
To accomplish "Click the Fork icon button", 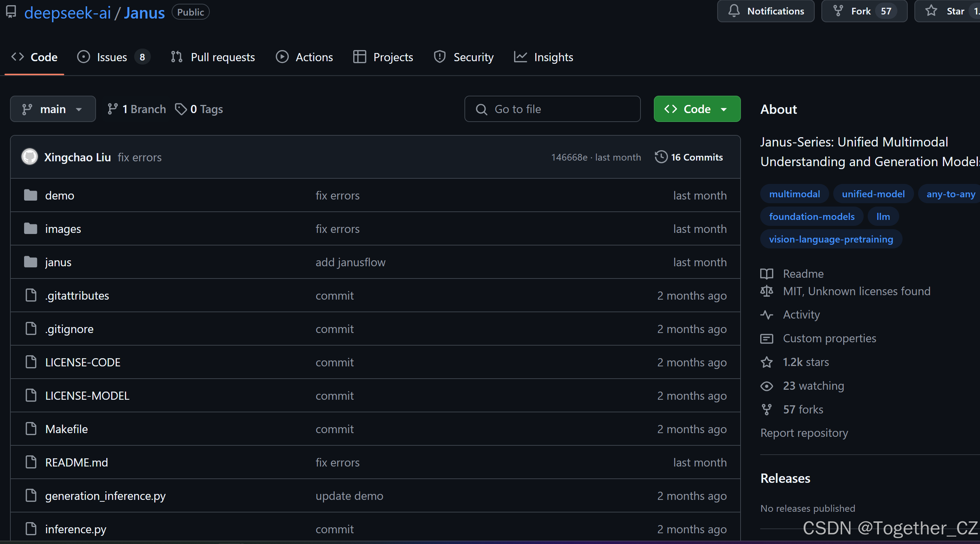I will (x=838, y=11).
